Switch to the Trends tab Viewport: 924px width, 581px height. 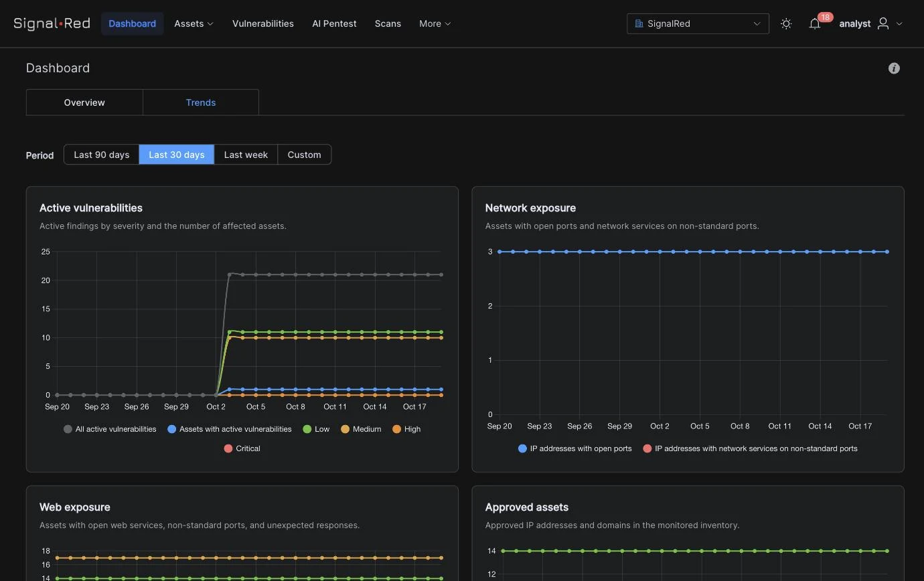pyautogui.click(x=201, y=102)
